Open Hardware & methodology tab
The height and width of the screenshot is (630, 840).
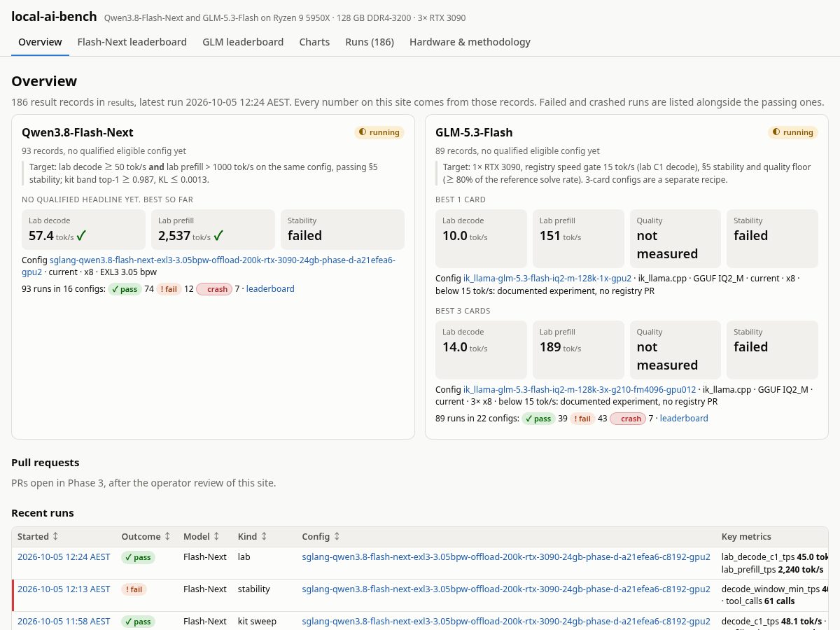[470, 42]
